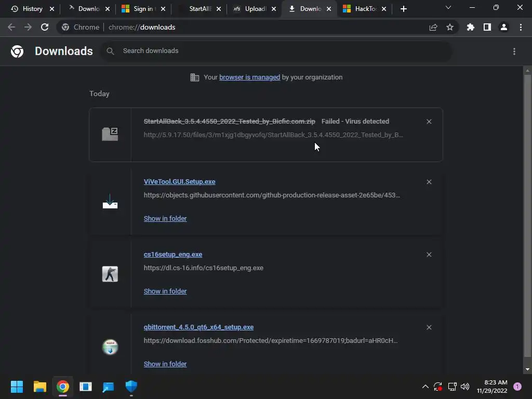Viewport: 532px width, 399px height.
Task: Switch to the Upload xfs tab
Action: click(x=255, y=9)
